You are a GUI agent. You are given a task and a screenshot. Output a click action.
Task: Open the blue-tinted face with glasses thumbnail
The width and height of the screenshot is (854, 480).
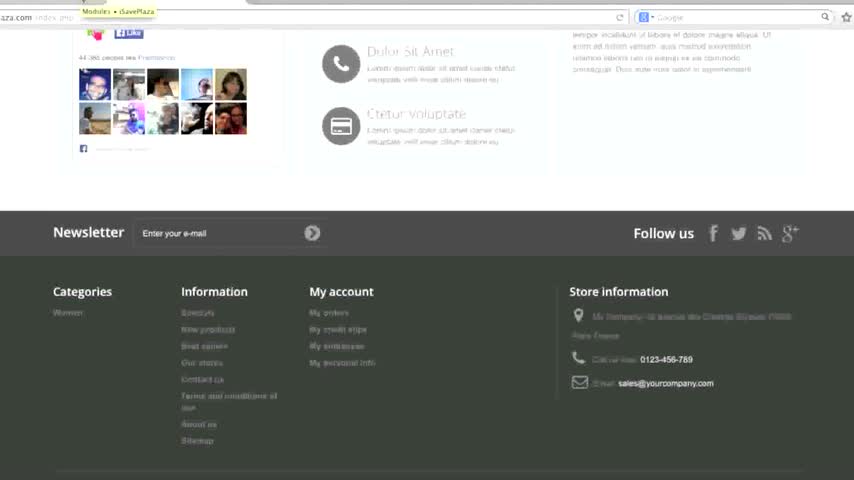point(95,84)
